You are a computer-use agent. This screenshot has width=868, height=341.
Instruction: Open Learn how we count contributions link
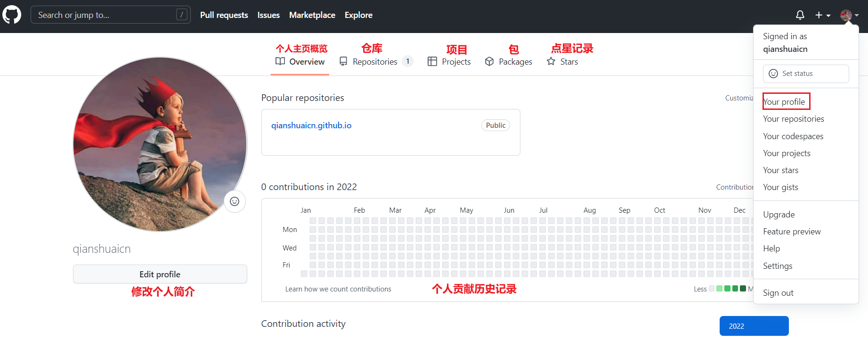(338, 289)
